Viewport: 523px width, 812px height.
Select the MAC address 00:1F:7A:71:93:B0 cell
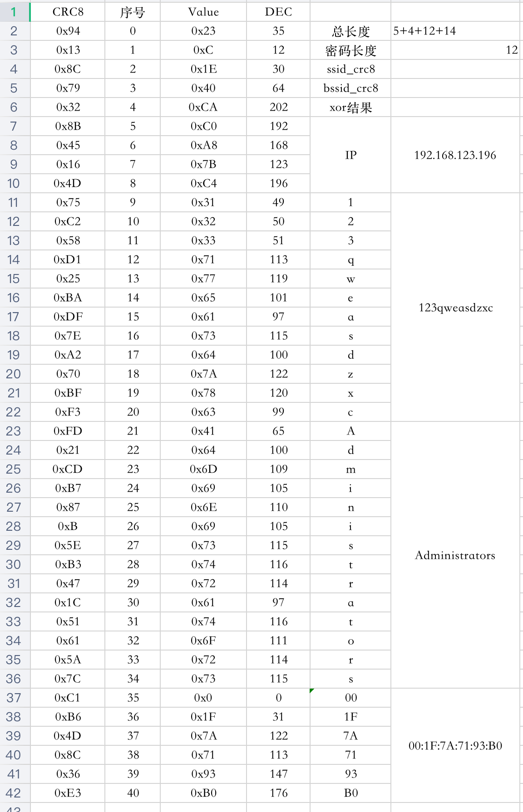coord(455,745)
